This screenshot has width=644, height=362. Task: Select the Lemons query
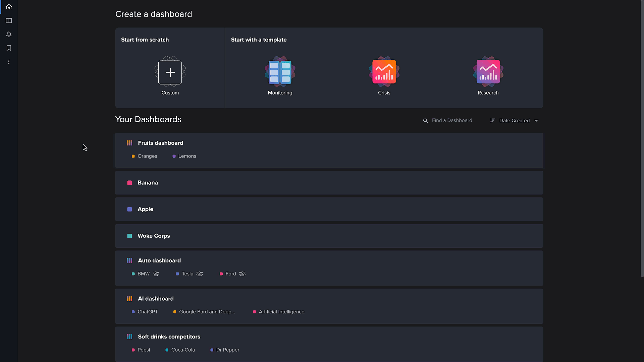(184, 156)
